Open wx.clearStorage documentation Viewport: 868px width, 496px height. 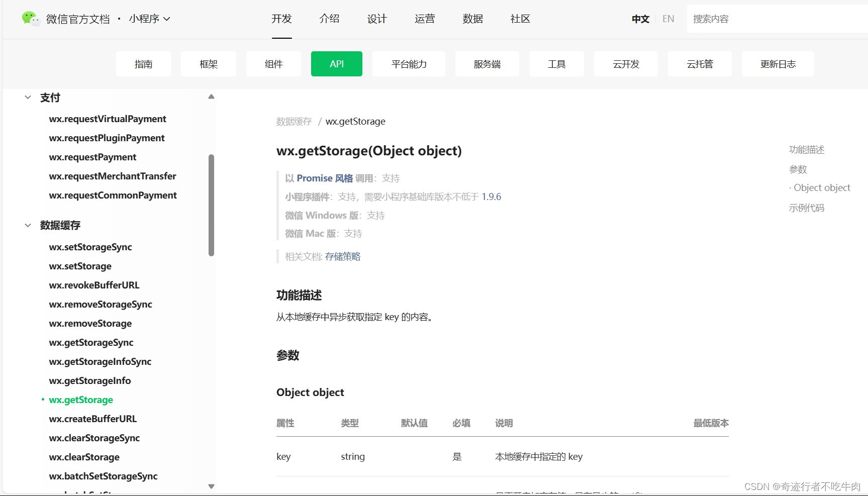click(84, 457)
